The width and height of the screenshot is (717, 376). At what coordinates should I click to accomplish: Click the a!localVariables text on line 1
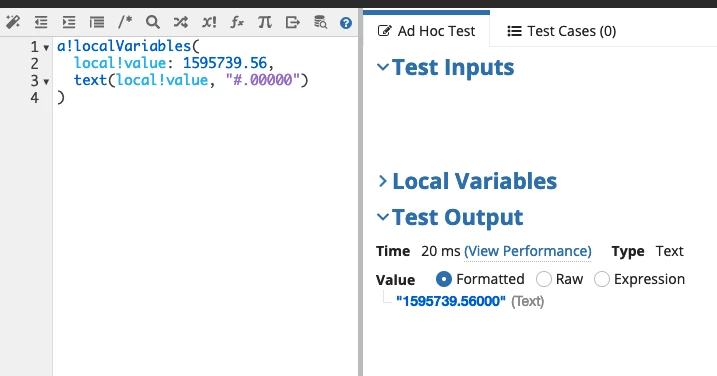[x=124, y=46]
